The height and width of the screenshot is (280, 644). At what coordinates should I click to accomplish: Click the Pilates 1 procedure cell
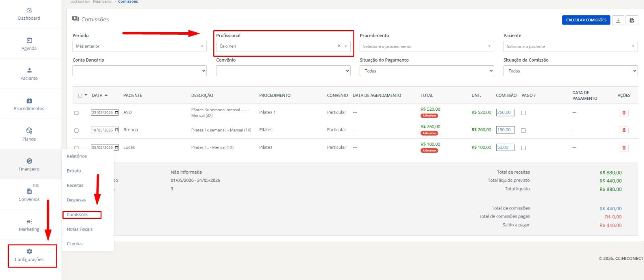click(x=267, y=112)
